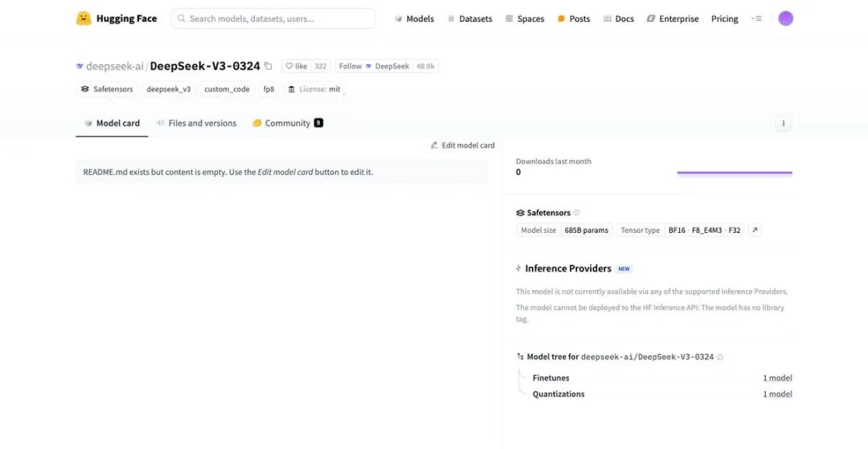Click the Inference Providers NEW badge

tap(624, 269)
